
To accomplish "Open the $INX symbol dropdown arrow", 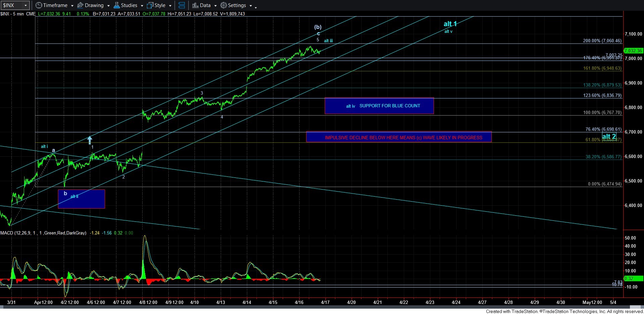I will (x=25, y=5).
